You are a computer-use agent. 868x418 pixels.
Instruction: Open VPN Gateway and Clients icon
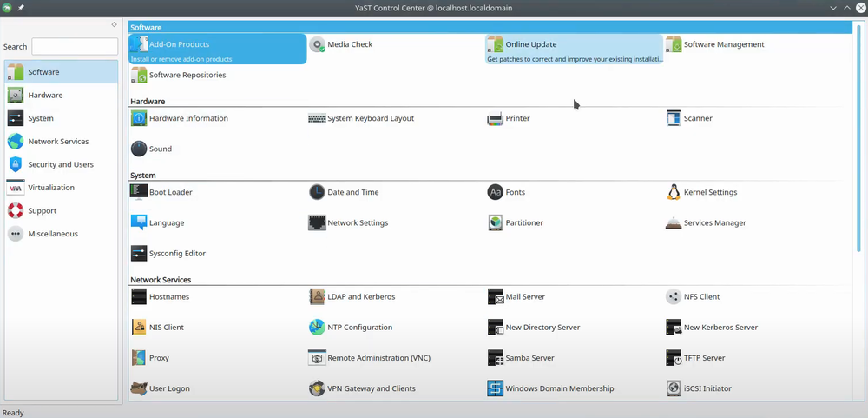coord(317,388)
